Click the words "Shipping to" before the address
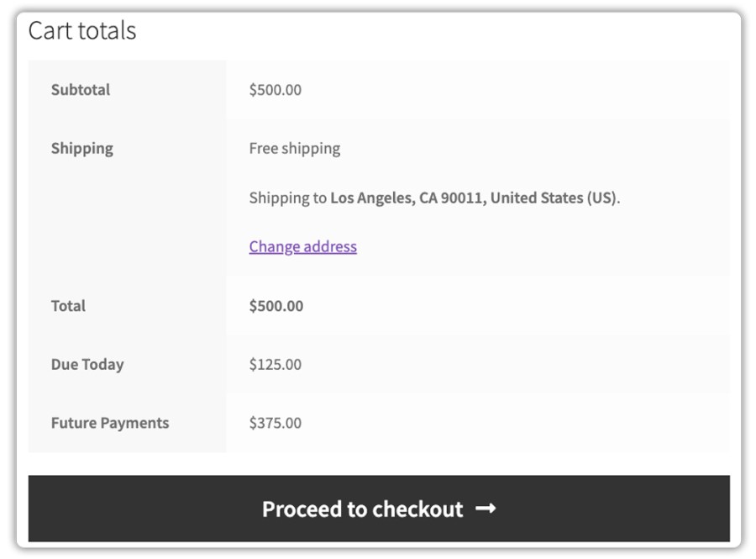756x559 pixels. (x=287, y=198)
